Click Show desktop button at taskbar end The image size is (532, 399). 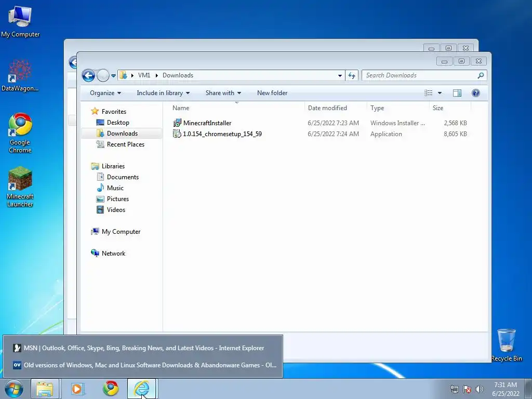pyautogui.click(x=528, y=389)
